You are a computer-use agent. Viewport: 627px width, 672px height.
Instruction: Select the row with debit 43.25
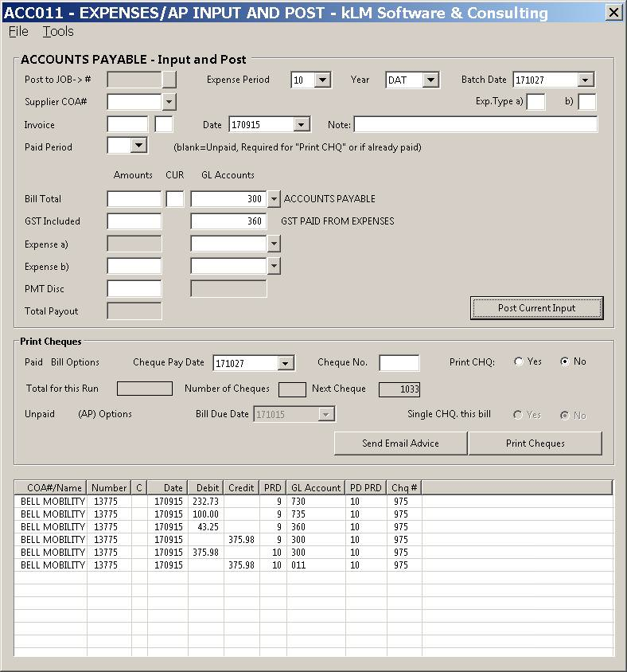pos(313,527)
